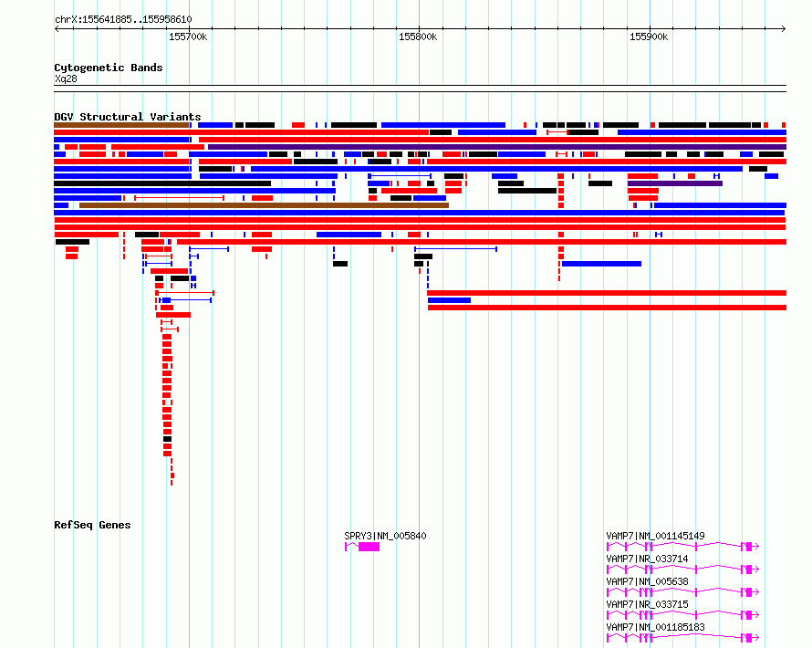The height and width of the screenshot is (648, 812).
Task: Click the blue variant between the two long lower red bars
Action: pyautogui.click(x=449, y=300)
